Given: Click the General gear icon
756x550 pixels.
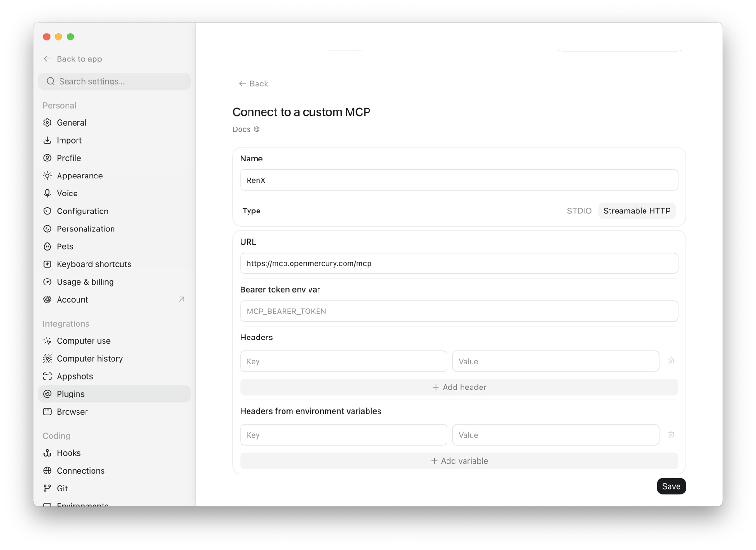Looking at the screenshot, I should [x=47, y=123].
